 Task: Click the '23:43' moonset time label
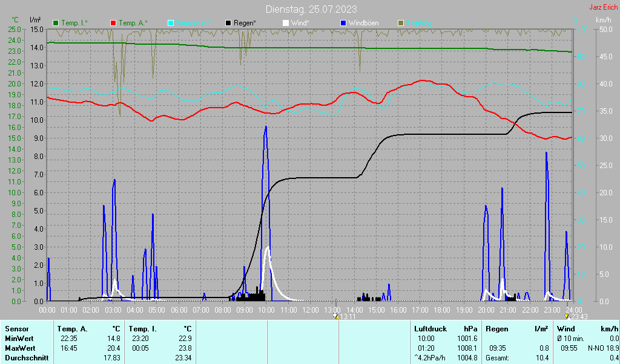click(x=578, y=317)
